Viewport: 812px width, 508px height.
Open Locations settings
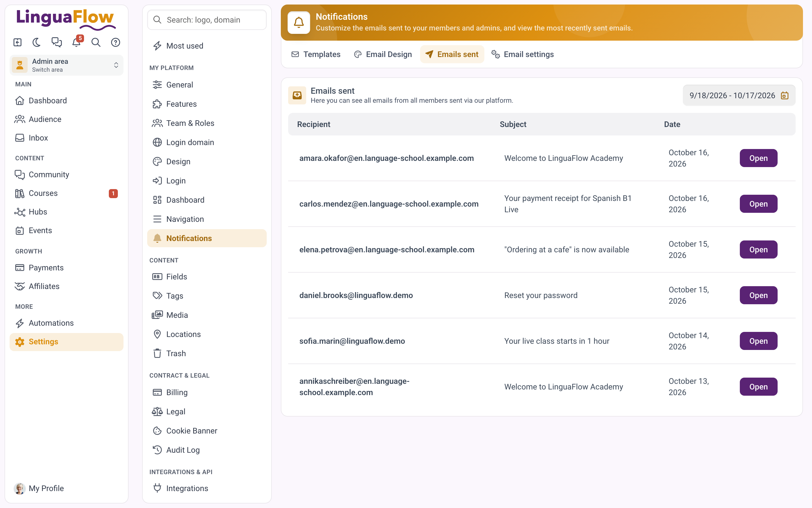[207, 334]
